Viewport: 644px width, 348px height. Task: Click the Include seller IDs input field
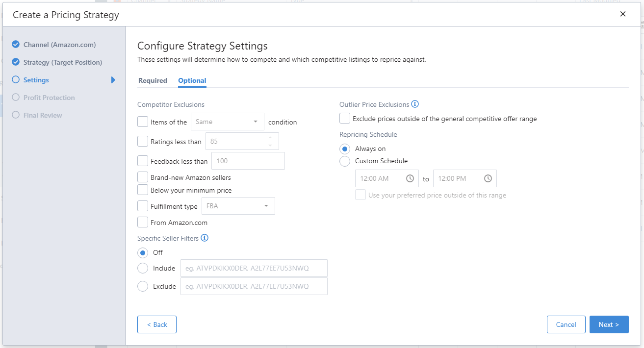click(x=254, y=268)
